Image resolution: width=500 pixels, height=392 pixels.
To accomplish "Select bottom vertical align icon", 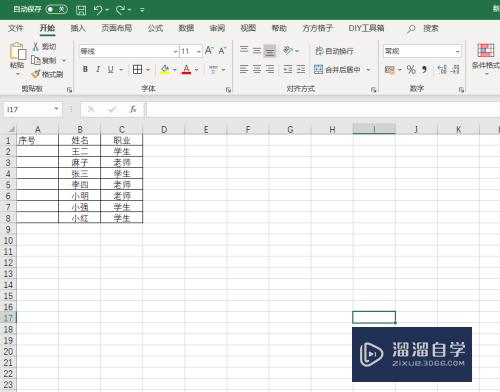I will 270,51.
